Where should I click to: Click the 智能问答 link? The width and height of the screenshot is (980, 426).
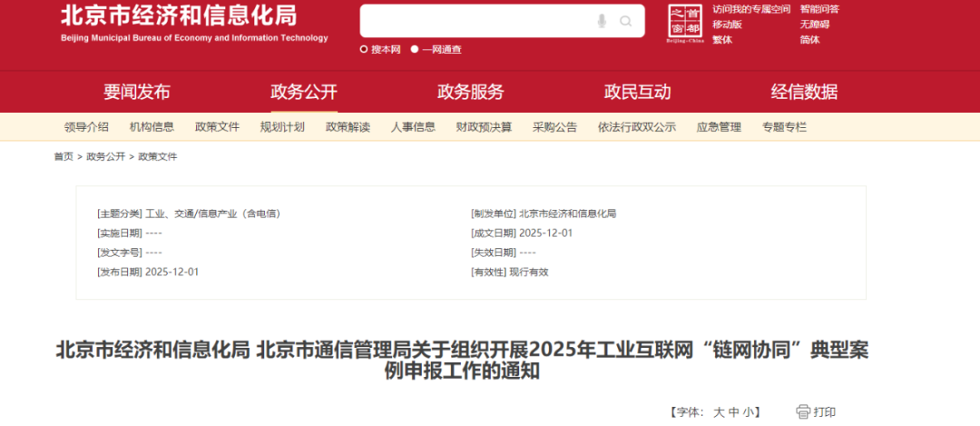819,9
